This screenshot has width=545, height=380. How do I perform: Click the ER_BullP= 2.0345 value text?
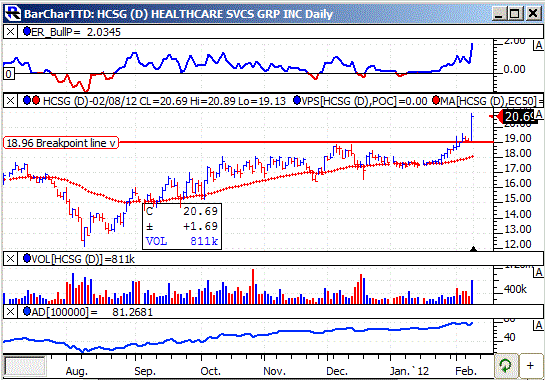pyautogui.click(x=76, y=32)
